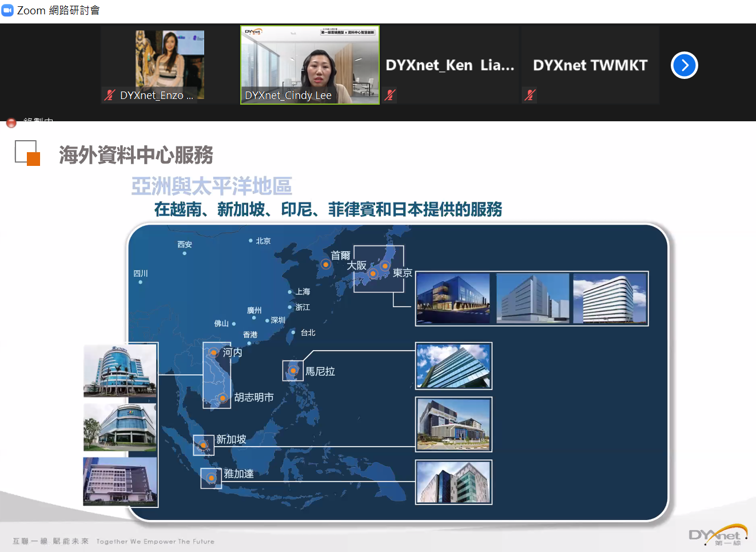Click muted mic icon on DYXnet_Ken tile
This screenshot has width=756, height=552.
click(390, 95)
